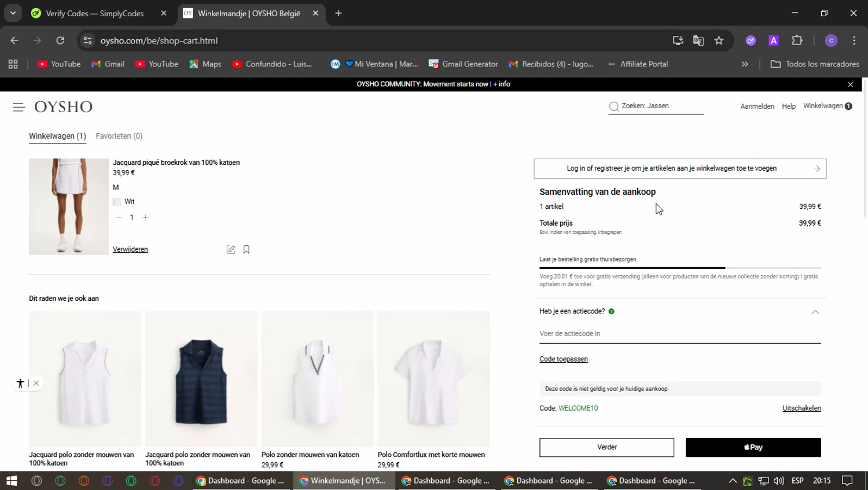Open Polo zonder mouwen van katoen thumbnail
The height and width of the screenshot is (490, 868).
pyautogui.click(x=318, y=379)
